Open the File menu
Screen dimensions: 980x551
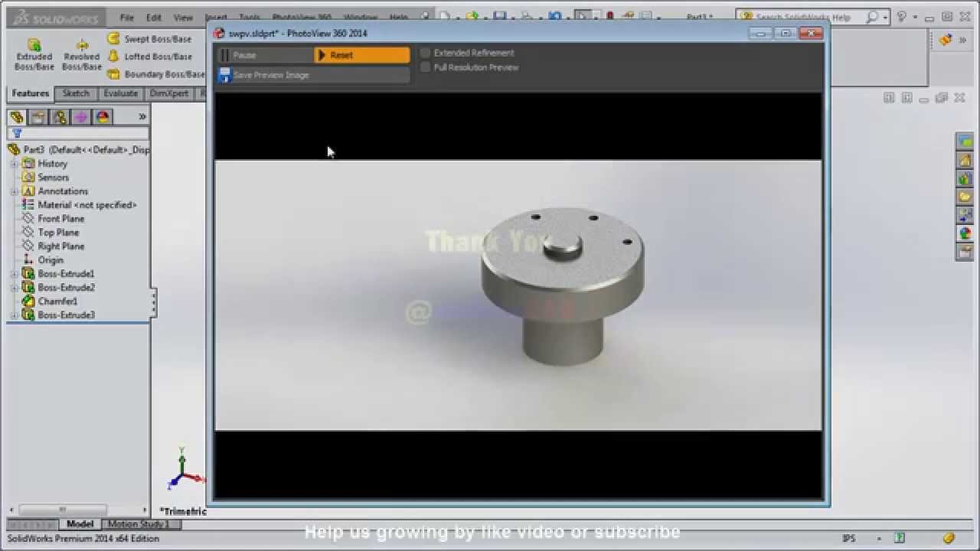[x=127, y=17]
